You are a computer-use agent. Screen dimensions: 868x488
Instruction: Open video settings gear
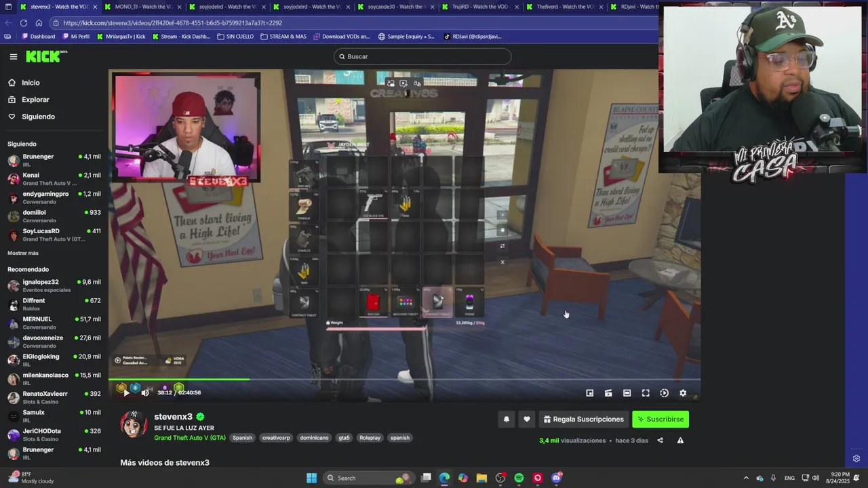point(683,393)
